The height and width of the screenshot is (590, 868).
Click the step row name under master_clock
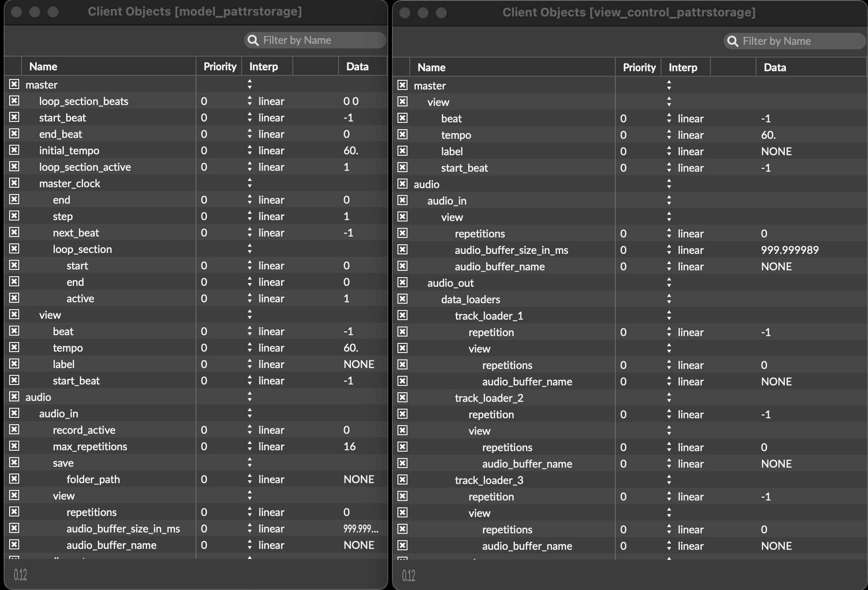[x=63, y=216]
